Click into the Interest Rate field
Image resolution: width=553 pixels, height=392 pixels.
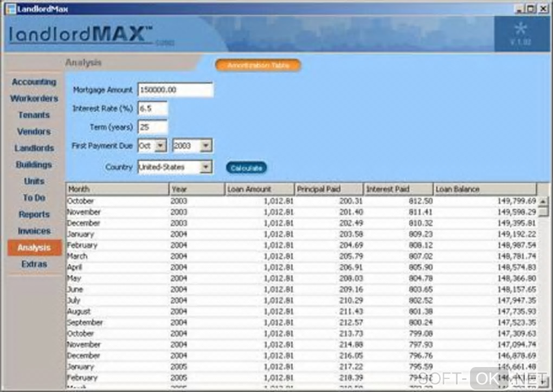click(153, 108)
